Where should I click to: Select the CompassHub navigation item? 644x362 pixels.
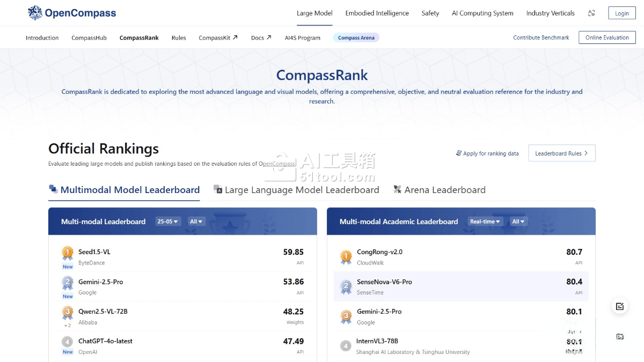[x=89, y=38]
